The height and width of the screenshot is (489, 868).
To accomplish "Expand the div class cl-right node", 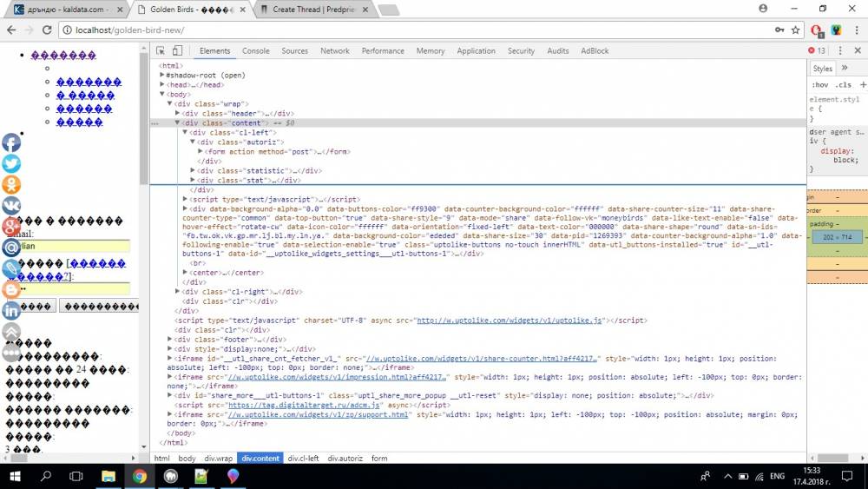I will click(x=178, y=291).
